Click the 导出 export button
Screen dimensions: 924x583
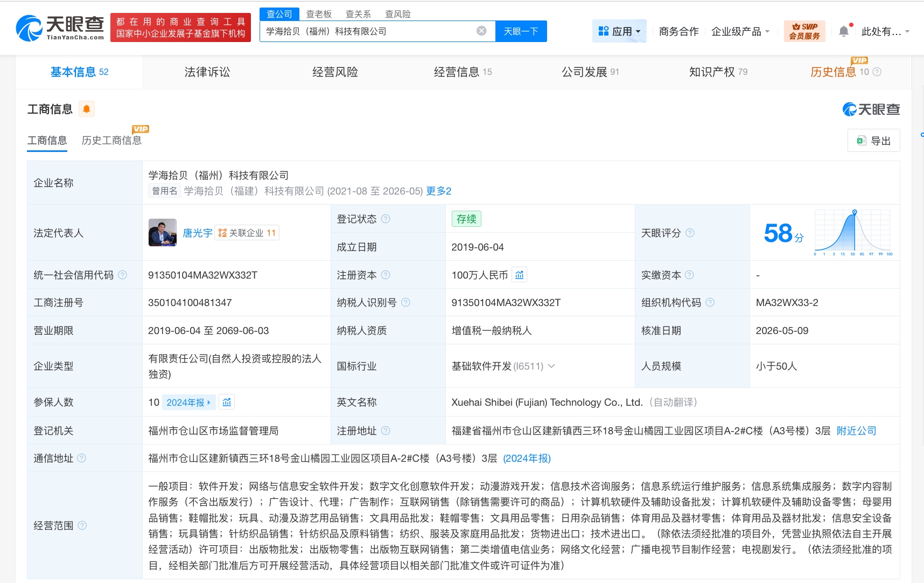click(x=873, y=141)
